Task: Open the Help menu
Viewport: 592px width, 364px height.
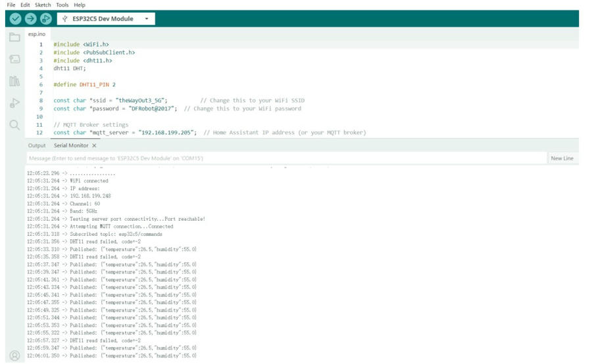Action: [x=80, y=5]
